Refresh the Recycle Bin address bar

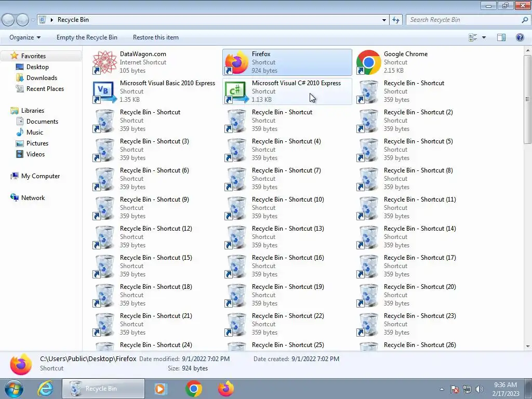[x=395, y=20]
